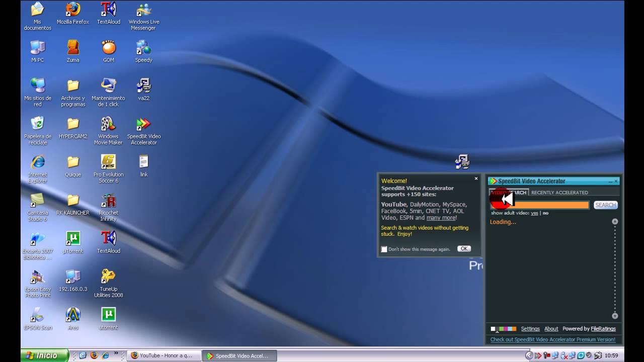Select the Ricochet Infinity desktop icon
The image size is (644, 362).
tap(109, 207)
